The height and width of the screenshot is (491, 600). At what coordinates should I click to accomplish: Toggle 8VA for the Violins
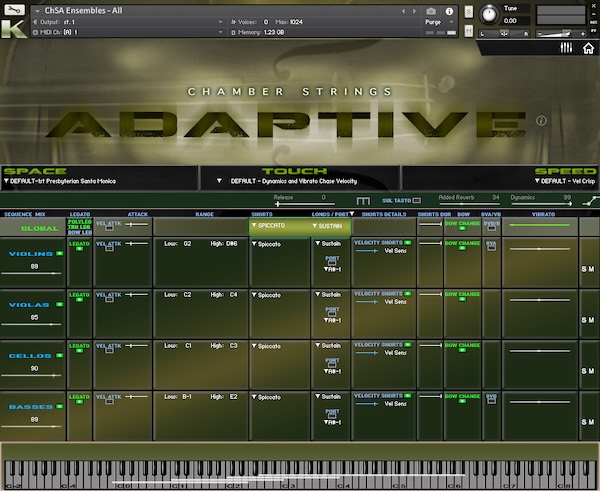coord(491,248)
